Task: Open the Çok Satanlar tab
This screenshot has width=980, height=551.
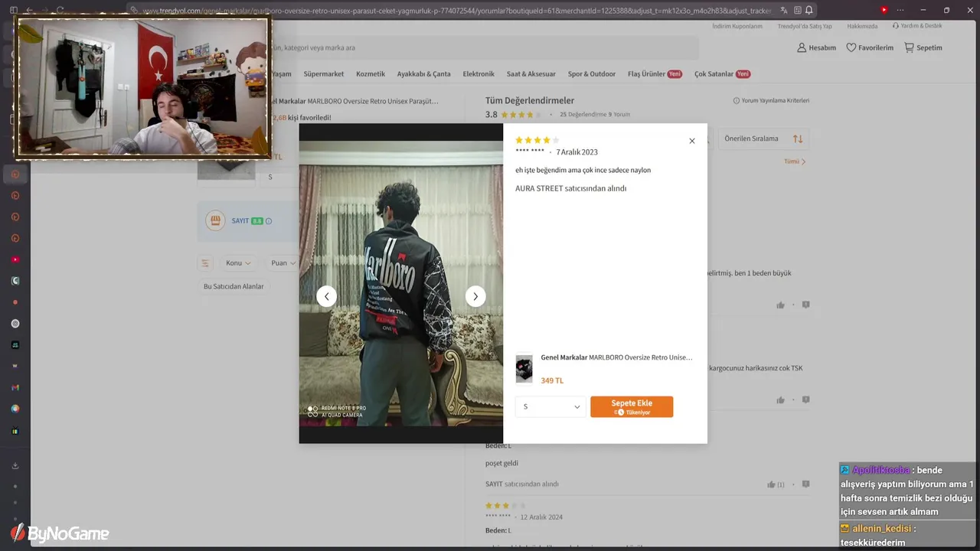Action: click(722, 74)
